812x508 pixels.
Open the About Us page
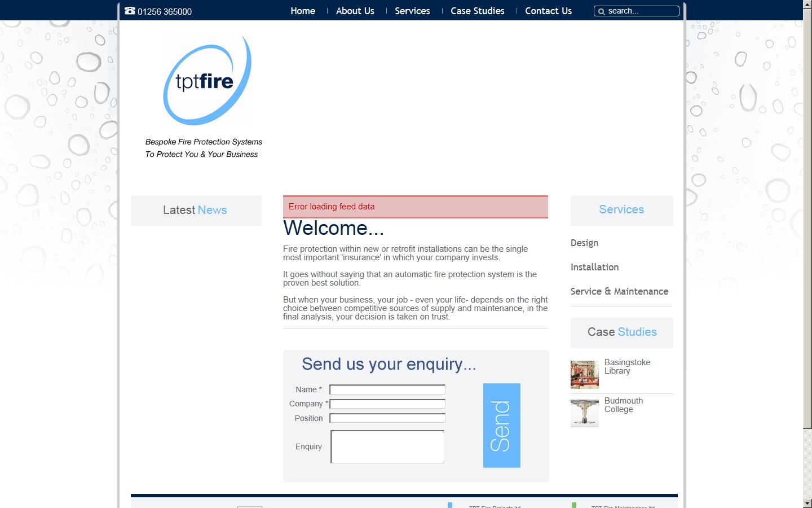tap(355, 11)
